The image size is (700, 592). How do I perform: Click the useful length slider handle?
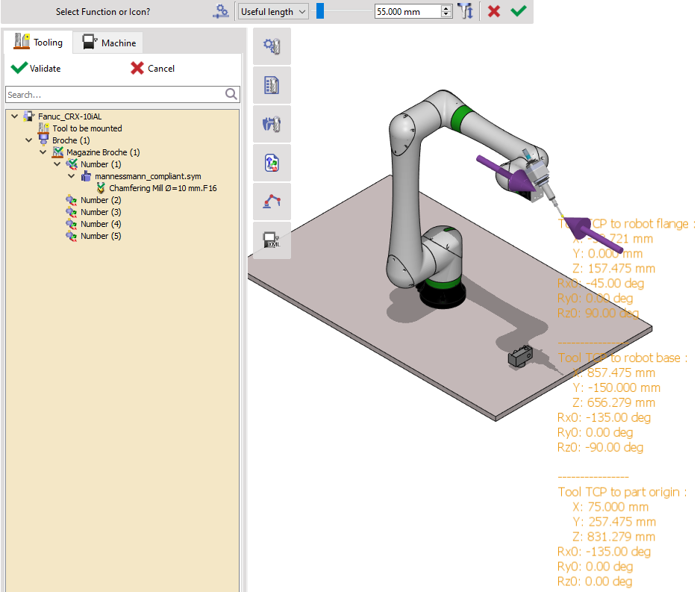(x=320, y=11)
